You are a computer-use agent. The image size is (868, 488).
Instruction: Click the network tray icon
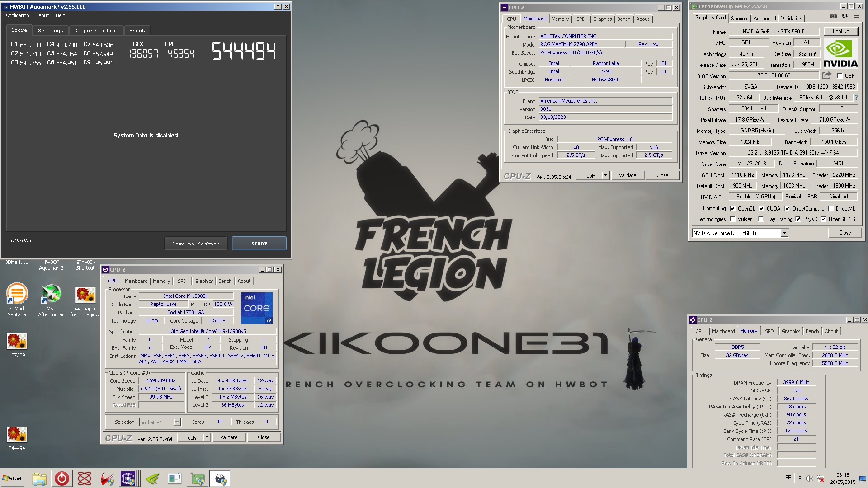820,479
